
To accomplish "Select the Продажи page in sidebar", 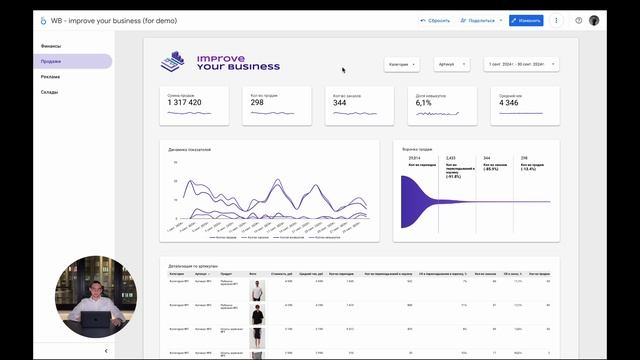I will click(x=73, y=61).
